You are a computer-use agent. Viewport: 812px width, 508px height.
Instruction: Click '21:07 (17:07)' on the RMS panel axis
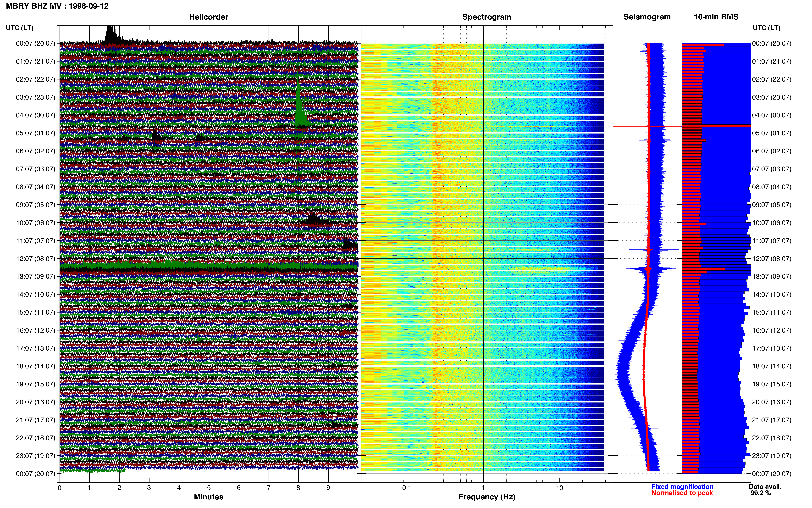coord(772,420)
